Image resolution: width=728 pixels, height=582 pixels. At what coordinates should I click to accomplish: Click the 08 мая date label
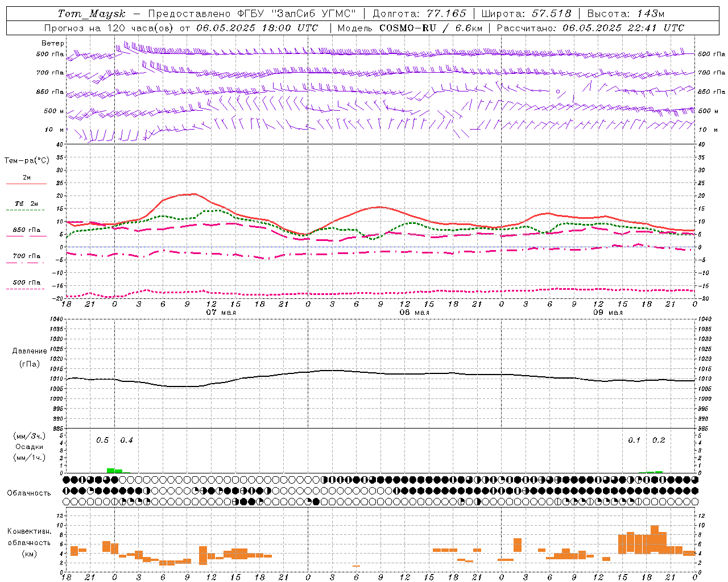(x=415, y=313)
